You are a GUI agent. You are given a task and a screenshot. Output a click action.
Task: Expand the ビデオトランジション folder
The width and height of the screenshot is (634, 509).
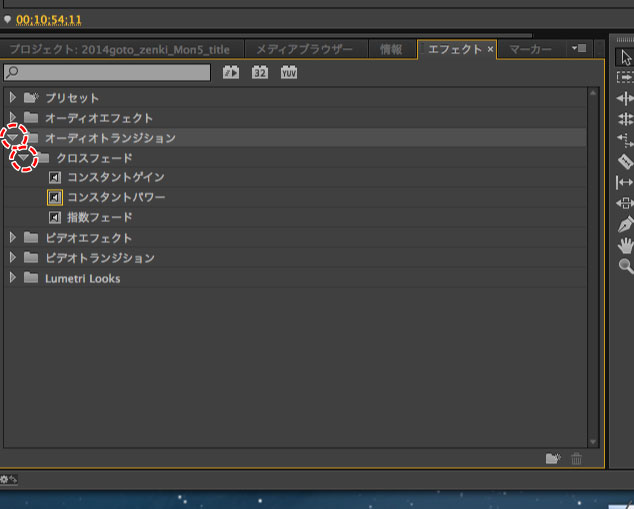pos(13,257)
